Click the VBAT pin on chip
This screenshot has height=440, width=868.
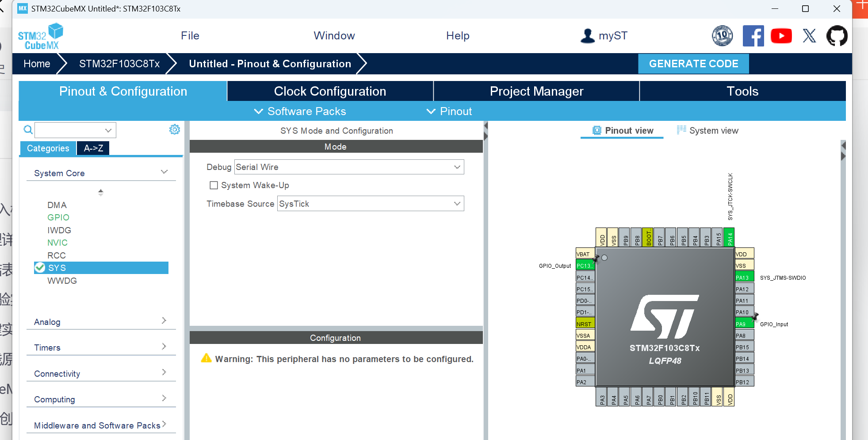click(x=585, y=254)
